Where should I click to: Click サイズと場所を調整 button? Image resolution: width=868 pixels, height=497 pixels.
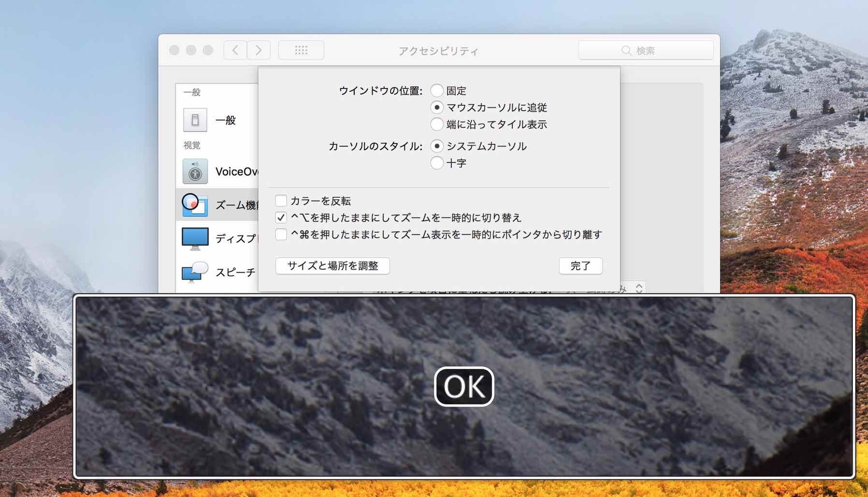tap(333, 266)
